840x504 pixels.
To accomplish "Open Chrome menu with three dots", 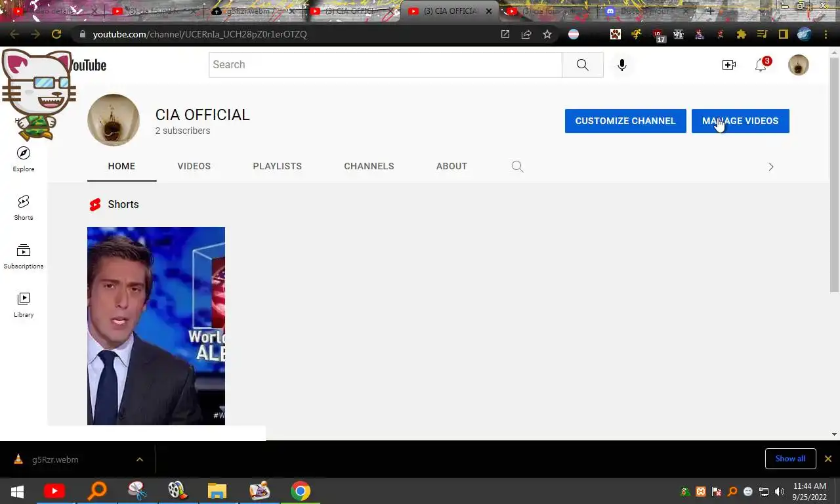I will tap(826, 34).
